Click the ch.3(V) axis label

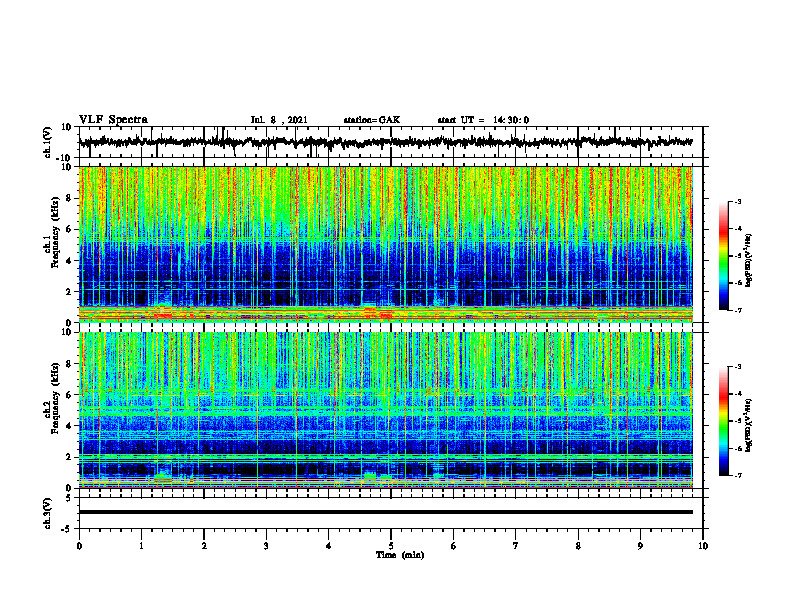pyautogui.click(x=48, y=513)
